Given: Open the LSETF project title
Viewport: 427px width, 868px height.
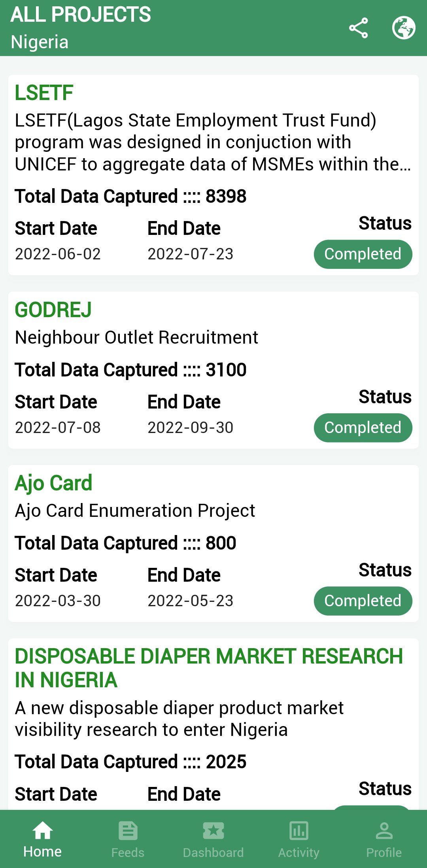Looking at the screenshot, I should [44, 93].
